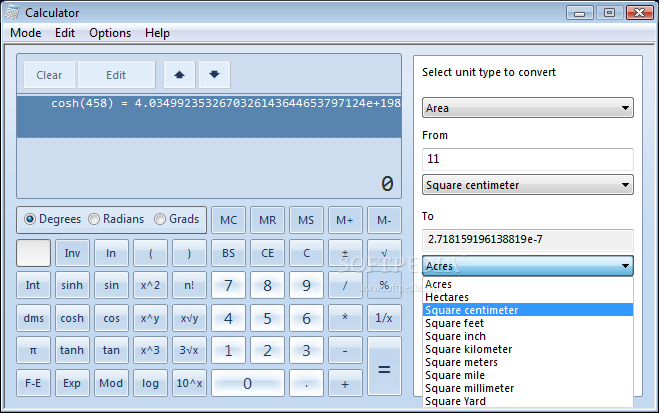This screenshot has height=413, width=659.
Task: Click the minus button
Action: (345, 350)
